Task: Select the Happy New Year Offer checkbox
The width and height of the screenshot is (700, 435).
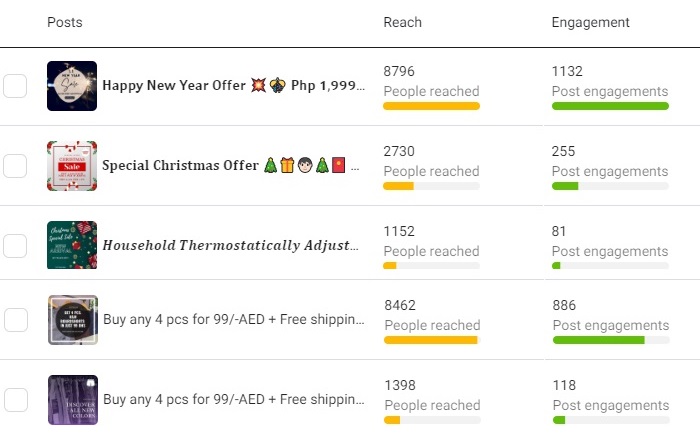Action: [15, 86]
